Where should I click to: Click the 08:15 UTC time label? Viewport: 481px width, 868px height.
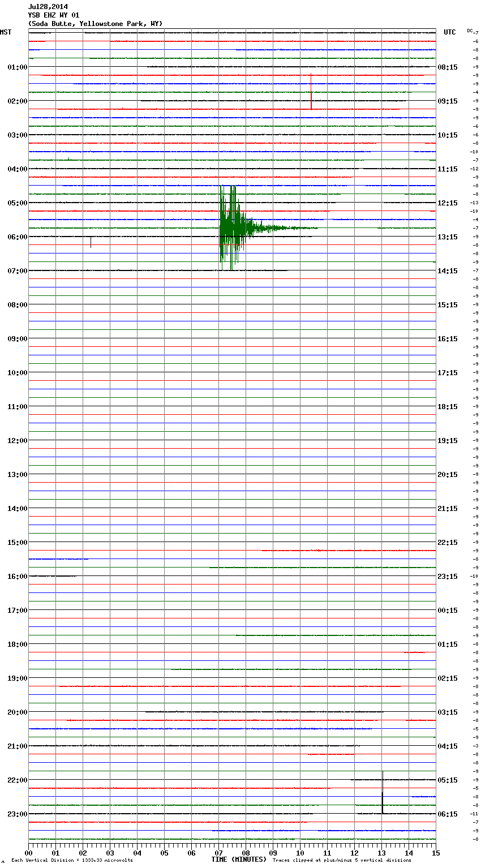click(x=448, y=67)
